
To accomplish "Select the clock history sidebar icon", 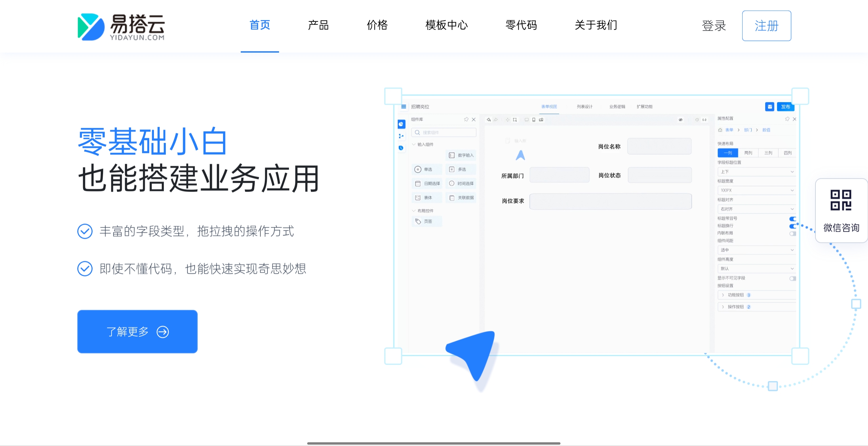I will coord(401,148).
